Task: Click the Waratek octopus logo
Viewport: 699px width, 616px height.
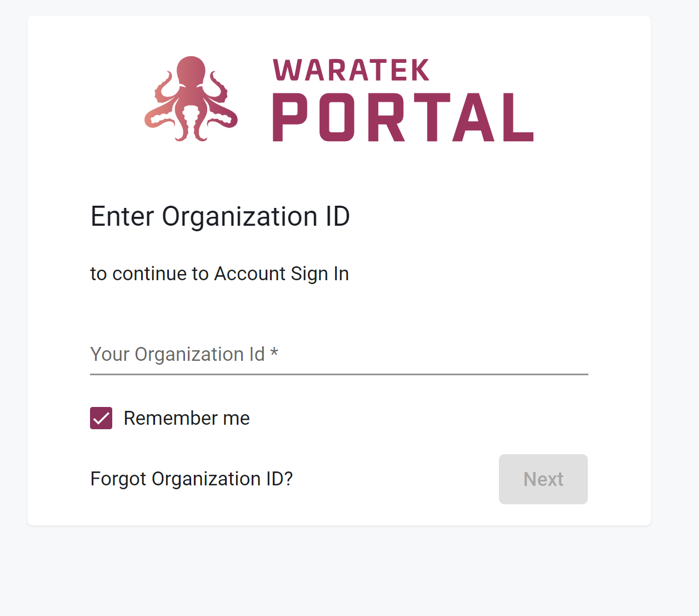Action: pos(191,98)
